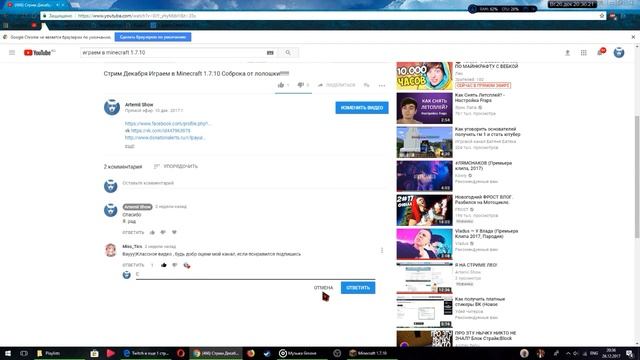Image resolution: width=640 pixels, height=360 pixels.
Task: Open the on-screen keyboard icon in search box
Action: pyautogui.click(x=270, y=53)
